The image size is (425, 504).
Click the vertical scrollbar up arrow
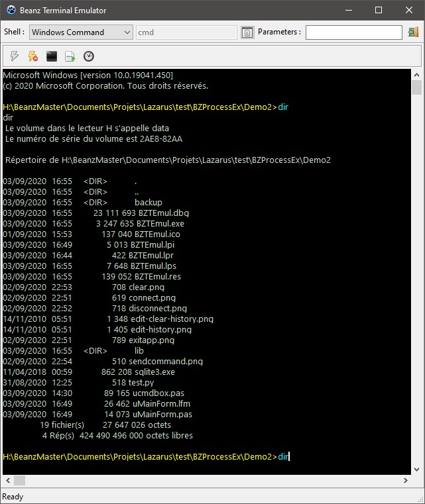[416, 74]
